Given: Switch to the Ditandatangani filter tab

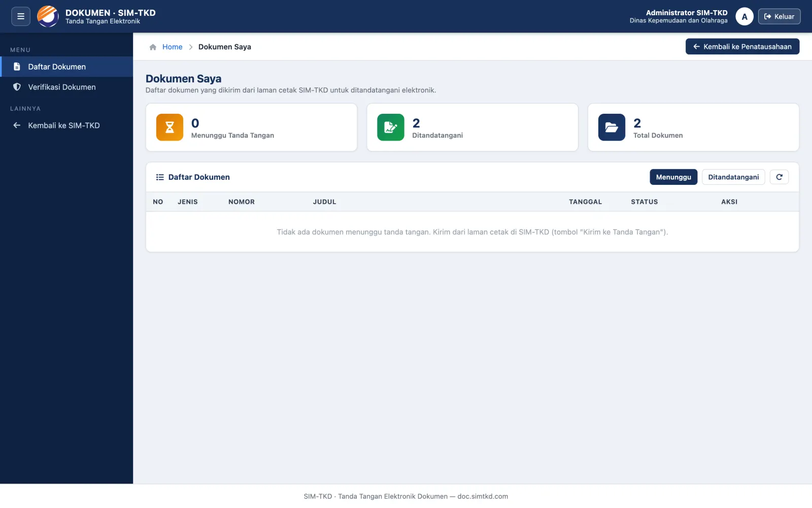Looking at the screenshot, I should [733, 177].
